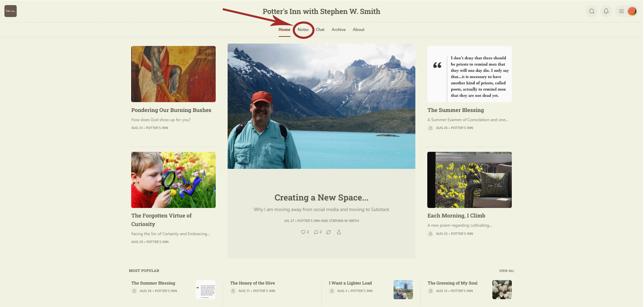Open The Honey of the Hive post
This screenshot has height=307, width=644.
coord(252,283)
